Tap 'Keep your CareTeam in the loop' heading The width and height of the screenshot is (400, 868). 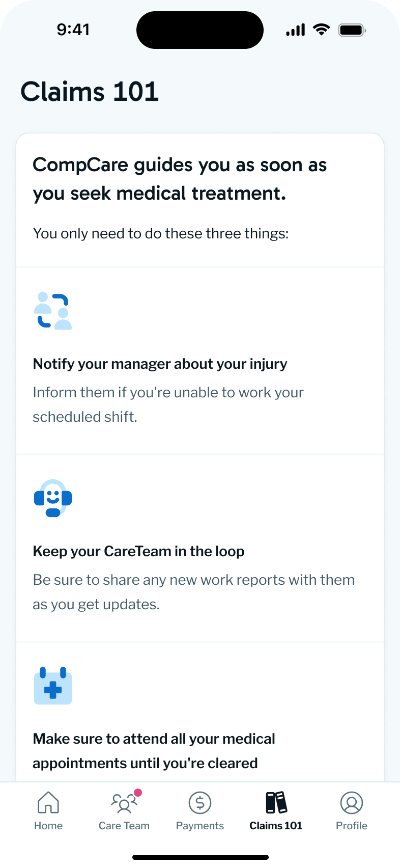tap(138, 551)
